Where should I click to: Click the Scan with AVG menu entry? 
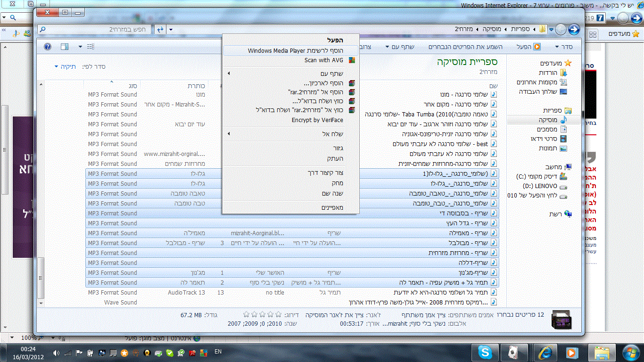point(323,60)
